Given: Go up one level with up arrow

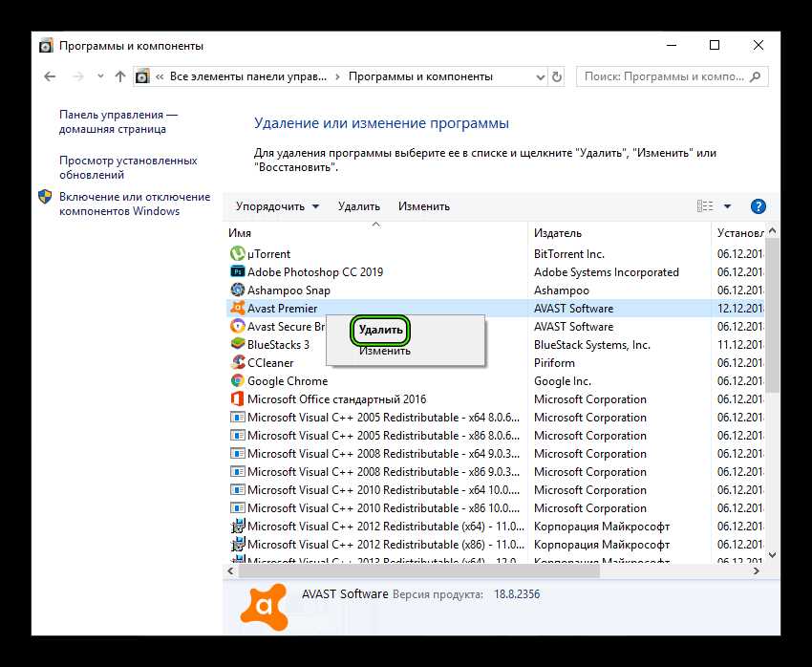Looking at the screenshot, I should point(120,76).
